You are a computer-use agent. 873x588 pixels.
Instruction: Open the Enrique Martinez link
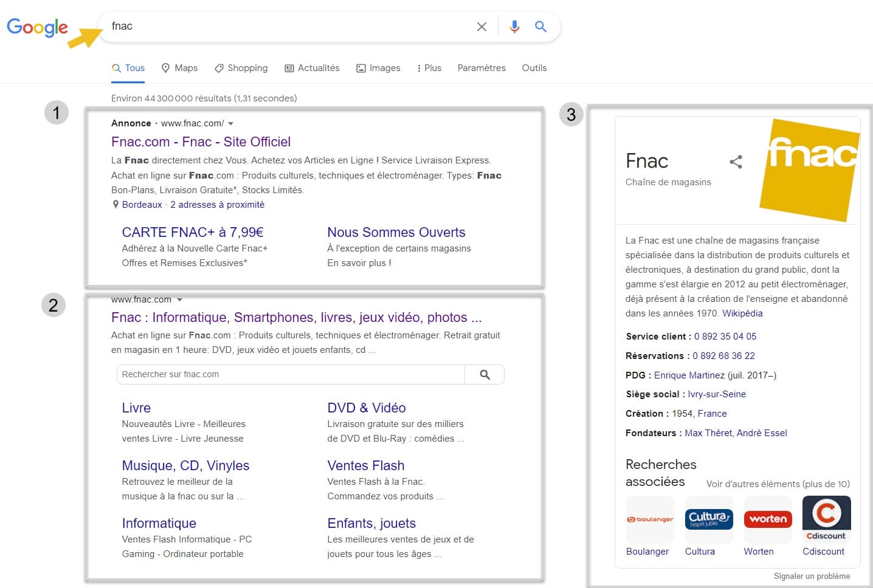(689, 375)
